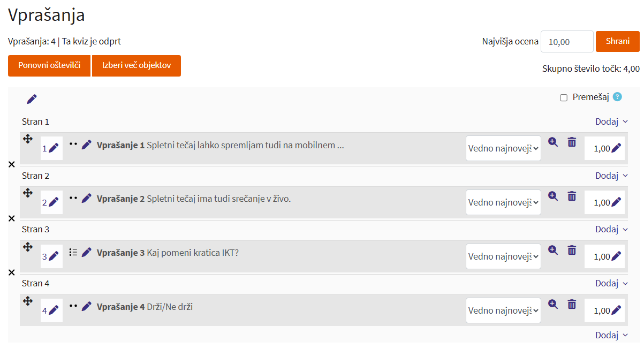Image resolution: width=644 pixels, height=349 pixels.
Task: Click the Najvišja ocena input field
Action: pos(566,42)
